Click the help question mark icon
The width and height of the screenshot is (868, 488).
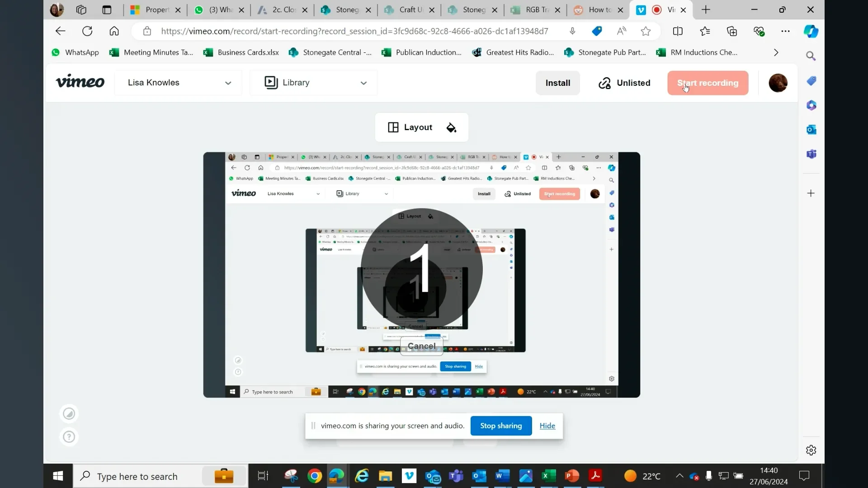[x=69, y=437]
